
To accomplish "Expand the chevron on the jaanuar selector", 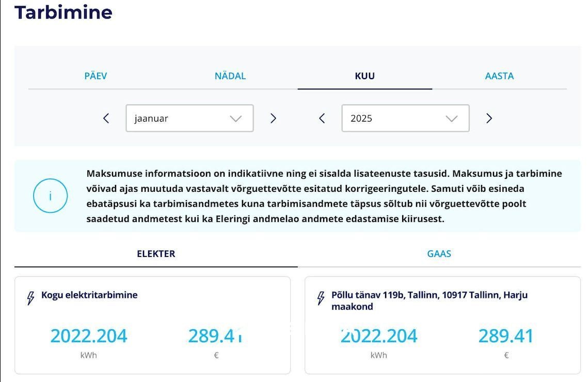I will (235, 118).
